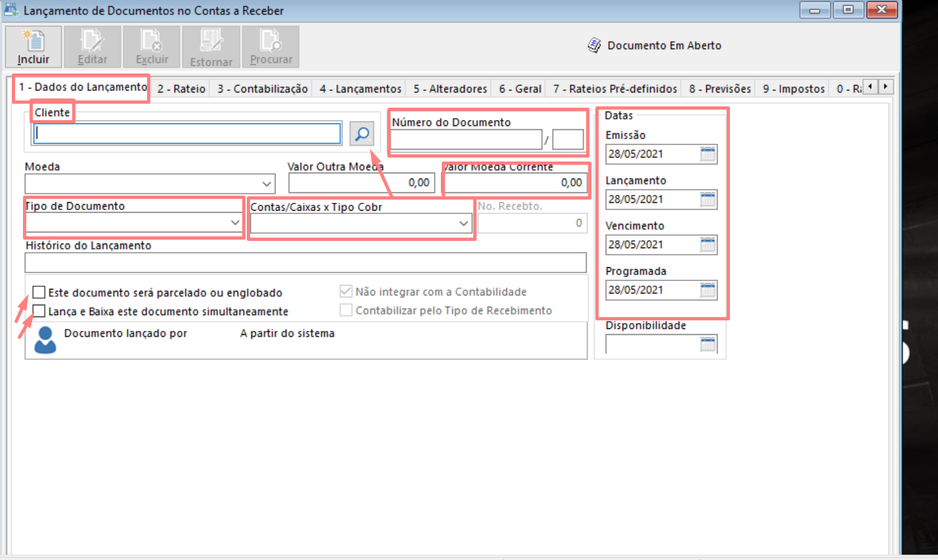Click the 'A partir do sistema' text
938x560 pixels.
click(x=288, y=334)
